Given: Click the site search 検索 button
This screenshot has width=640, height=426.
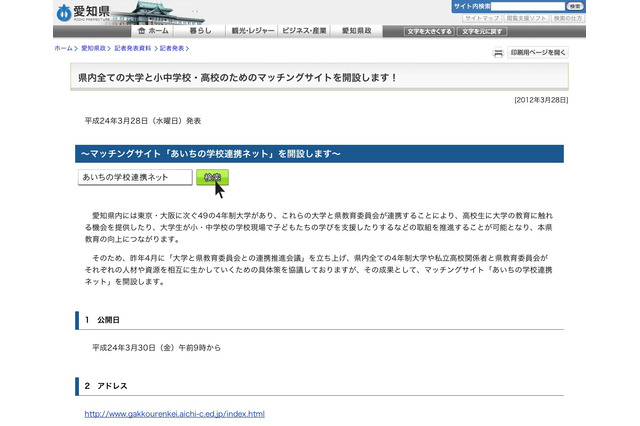Looking at the screenshot, I should (x=574, y=6).
